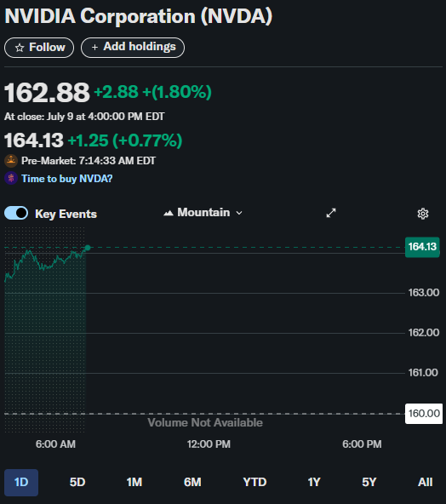
Task: Switch to the 1Y time range
Action: pos(314,483)
